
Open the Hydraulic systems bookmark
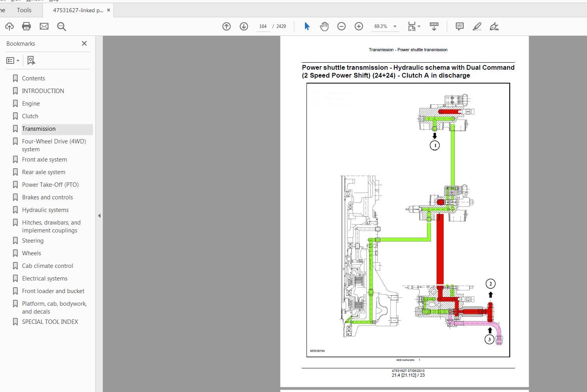click(x=45, y=210)
